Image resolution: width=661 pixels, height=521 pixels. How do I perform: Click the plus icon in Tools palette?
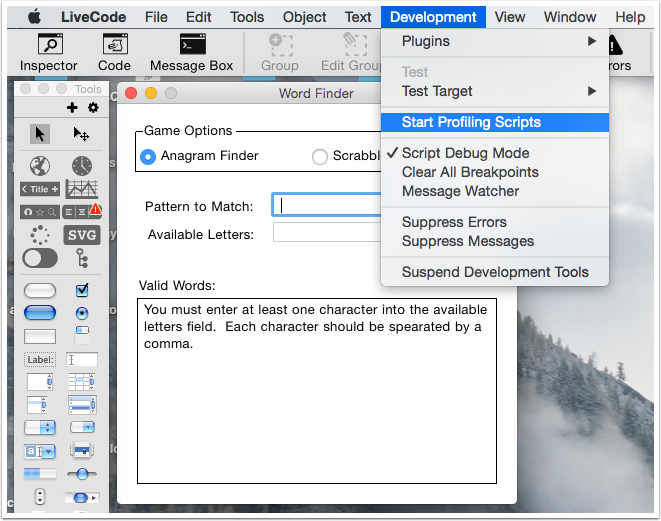[72, 107]
